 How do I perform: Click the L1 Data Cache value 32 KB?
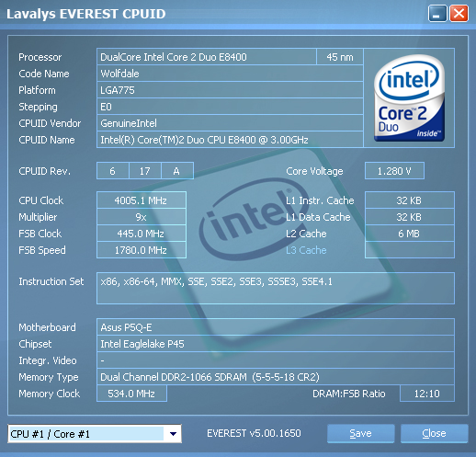pos(410,217)
